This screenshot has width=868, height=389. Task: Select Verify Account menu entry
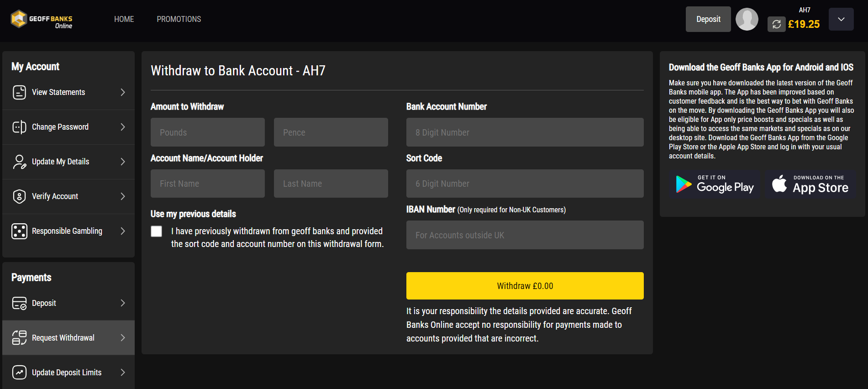pos(68,196)
